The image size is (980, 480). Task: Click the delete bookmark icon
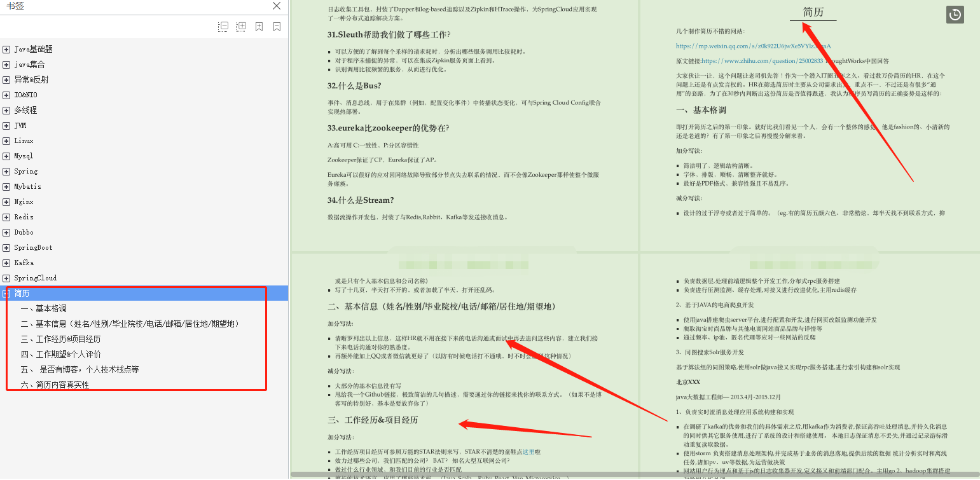point(277,27)
